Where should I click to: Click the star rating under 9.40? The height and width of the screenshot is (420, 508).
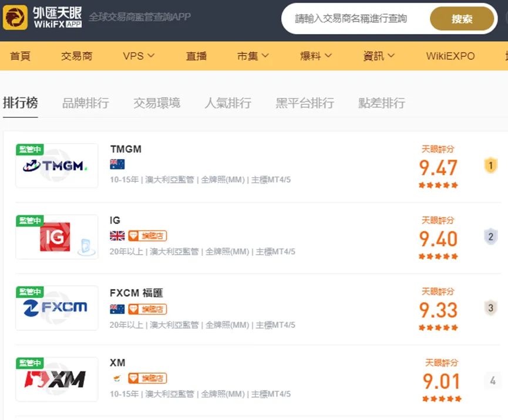[x=438, y=256]
